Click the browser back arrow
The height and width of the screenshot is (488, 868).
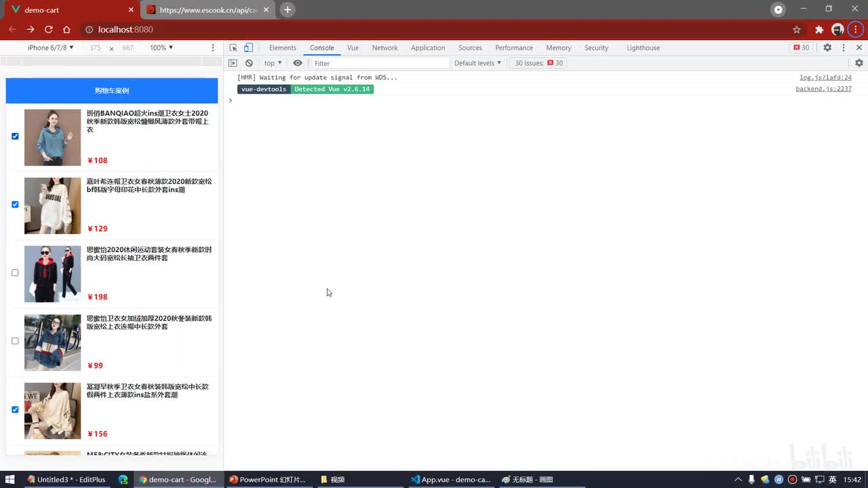(x=12, y=29)
